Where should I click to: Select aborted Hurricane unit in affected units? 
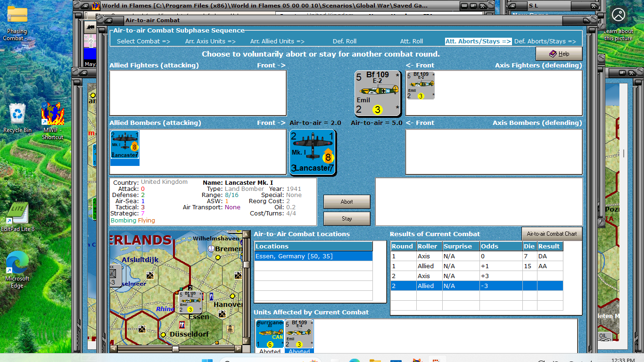click(270, 334)
